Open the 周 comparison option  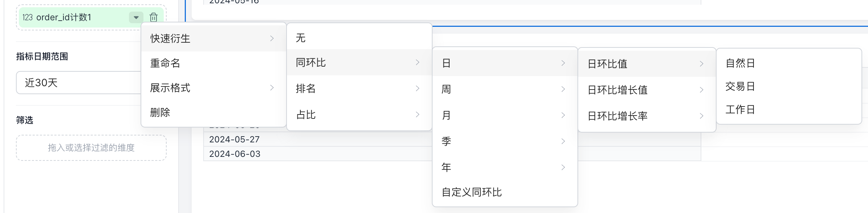coord(504,89)
